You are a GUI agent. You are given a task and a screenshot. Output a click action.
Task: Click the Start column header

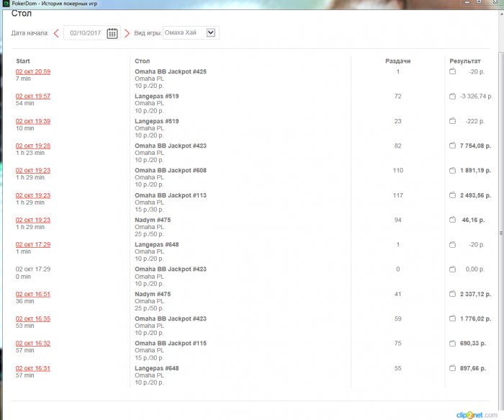[23, 61]
